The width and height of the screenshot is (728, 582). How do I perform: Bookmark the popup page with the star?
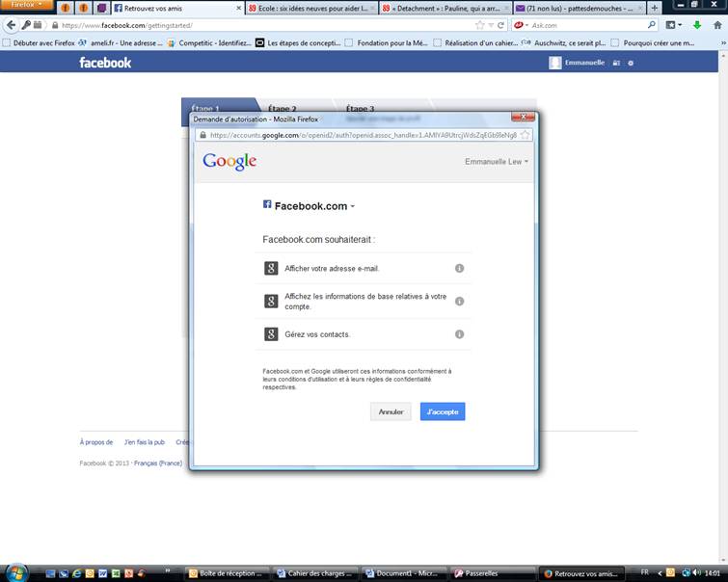pos(525,135)
